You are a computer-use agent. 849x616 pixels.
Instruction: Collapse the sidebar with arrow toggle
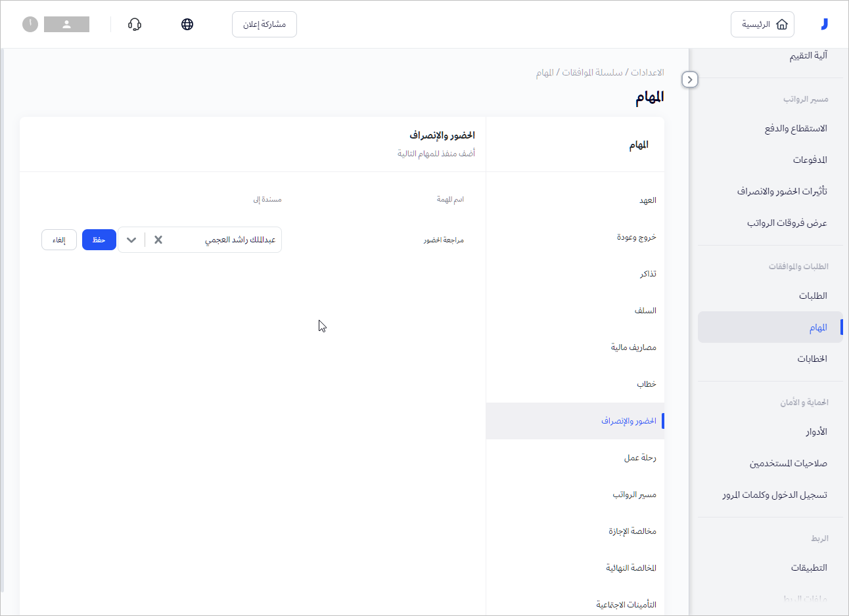tap(689, 79)
